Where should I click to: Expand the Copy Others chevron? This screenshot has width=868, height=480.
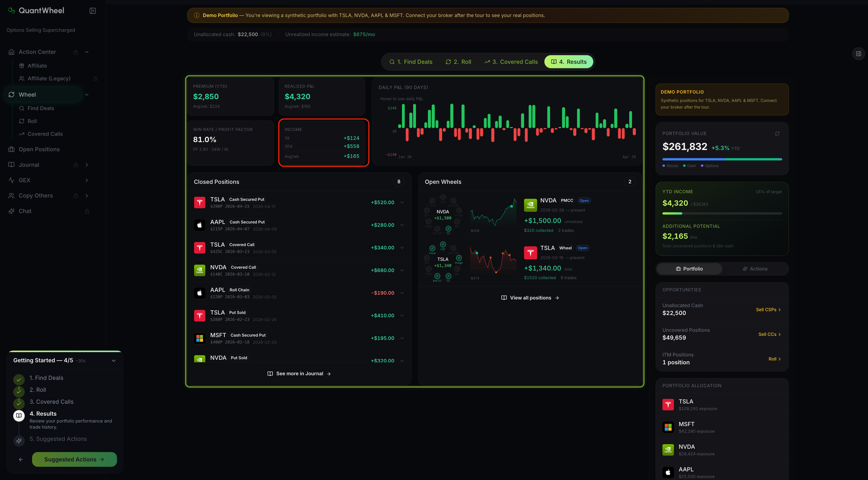pyautogui.click(x=87, y=196)
